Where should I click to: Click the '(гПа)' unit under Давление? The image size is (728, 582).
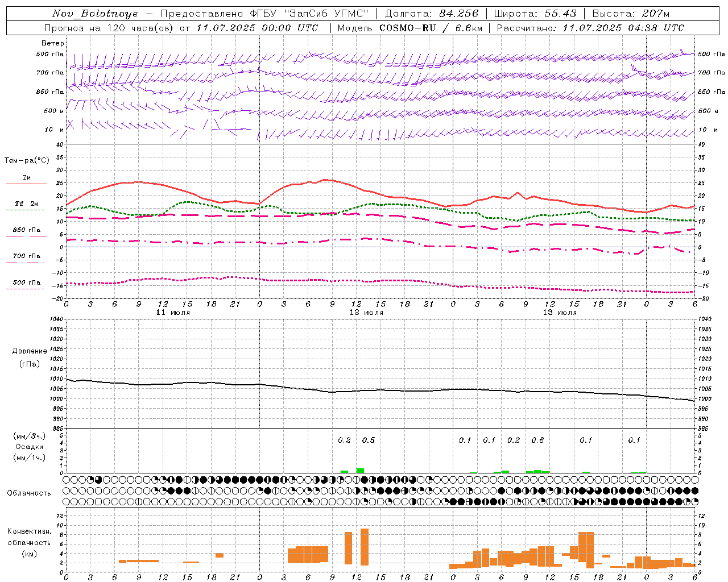(x=30, y=364)
